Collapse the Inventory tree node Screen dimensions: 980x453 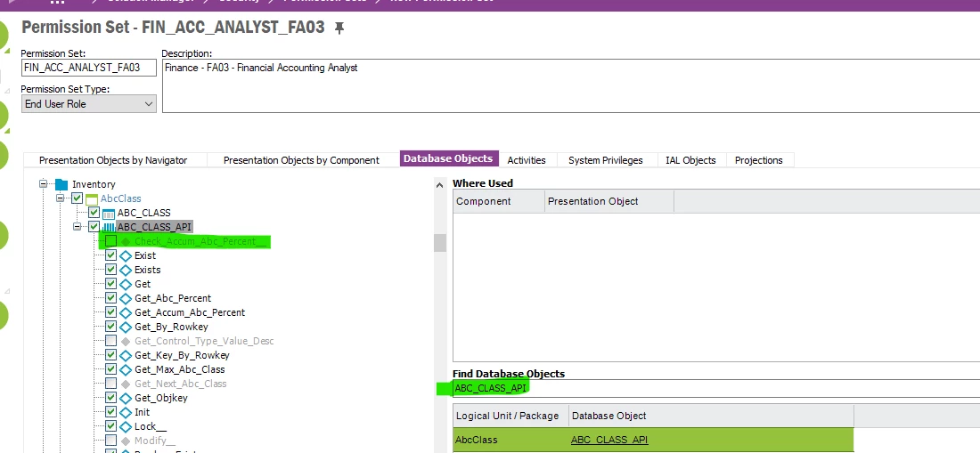point(43,184)
